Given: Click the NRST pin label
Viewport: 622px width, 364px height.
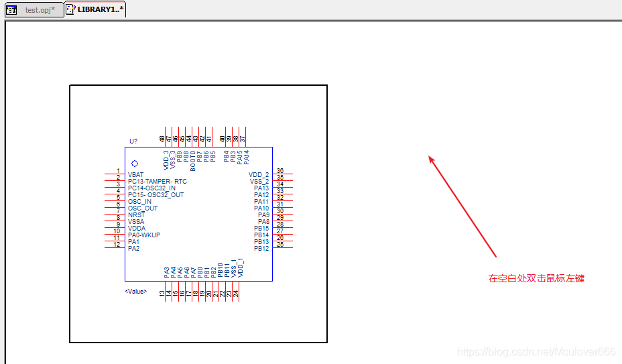Looking at the screenshot, I should point(136,215).
